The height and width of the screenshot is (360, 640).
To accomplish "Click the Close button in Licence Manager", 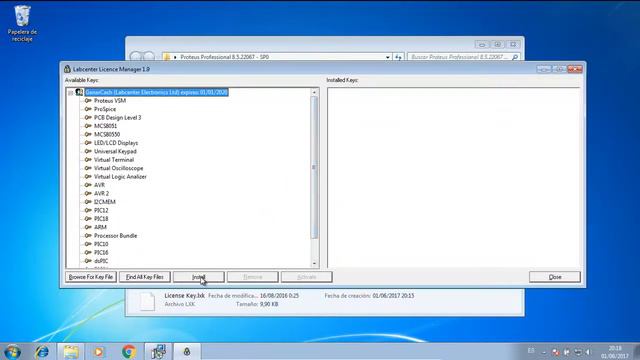I will click(x=555, y=277).
